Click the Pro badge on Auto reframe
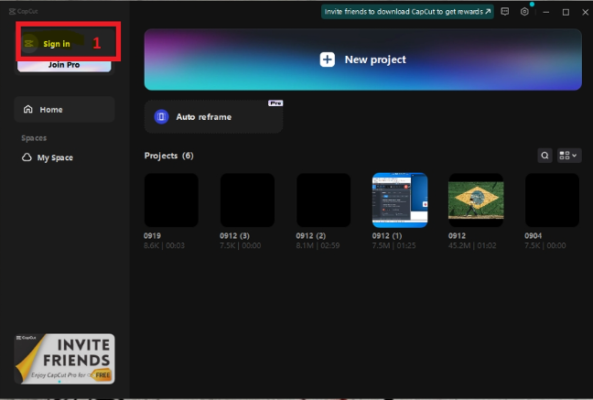593x400 pixels. click(x=275, y=103)
